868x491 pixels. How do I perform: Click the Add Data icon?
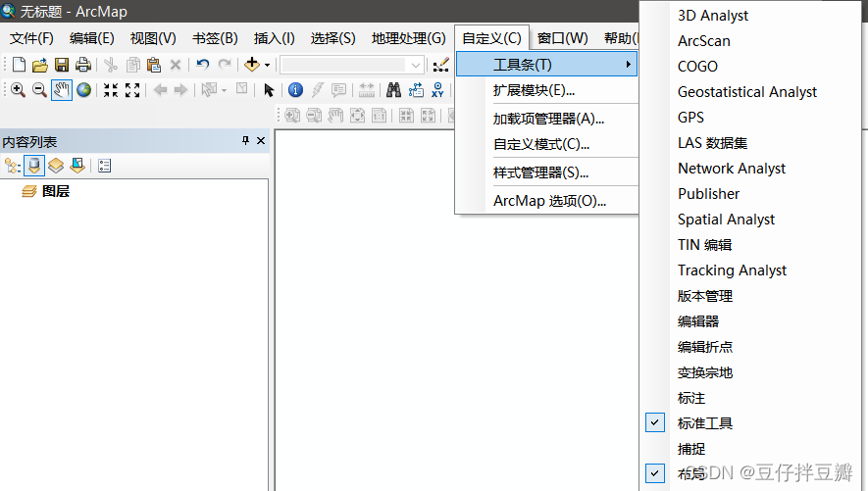tap(252, 65)
